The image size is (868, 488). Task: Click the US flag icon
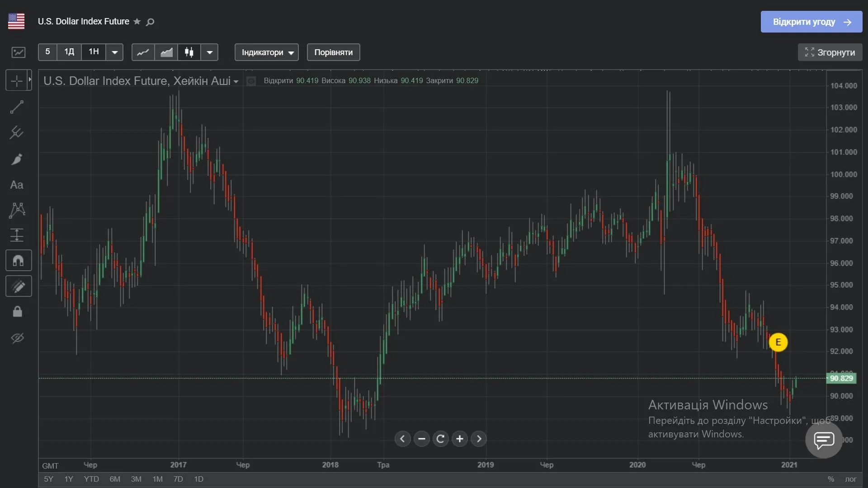(x=16, y=21)
